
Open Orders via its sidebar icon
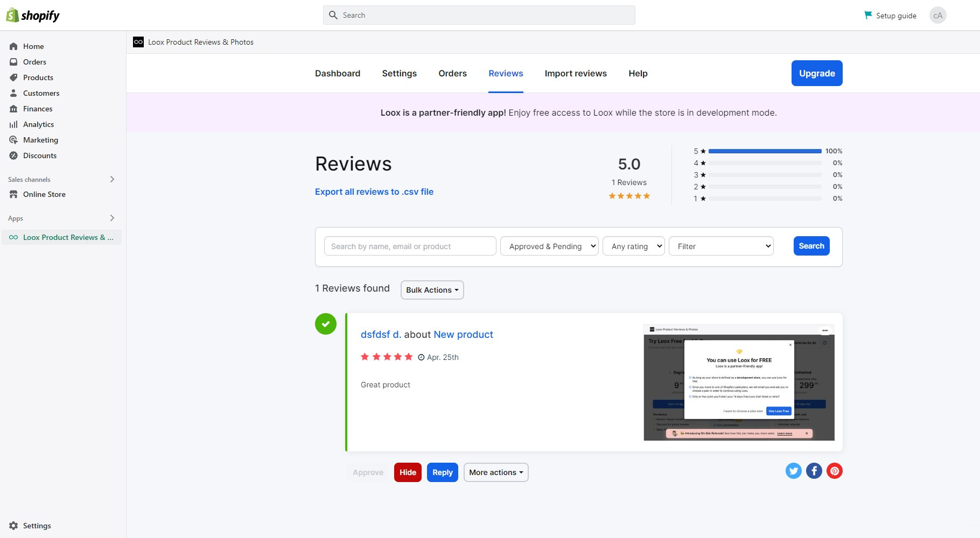tap(13, 62)
